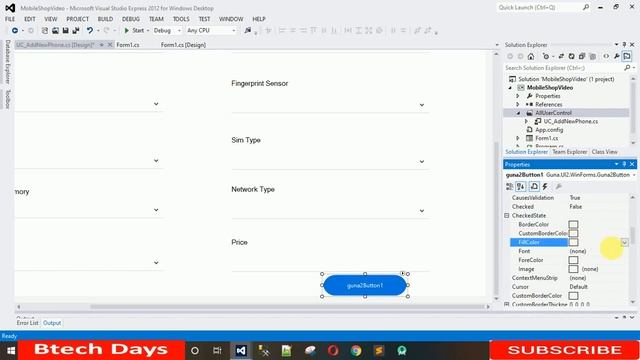The image size is (640, 360).
Task: Click the wrench Properties icon in Solution Explorer toolbar
Action: point(616,56)
